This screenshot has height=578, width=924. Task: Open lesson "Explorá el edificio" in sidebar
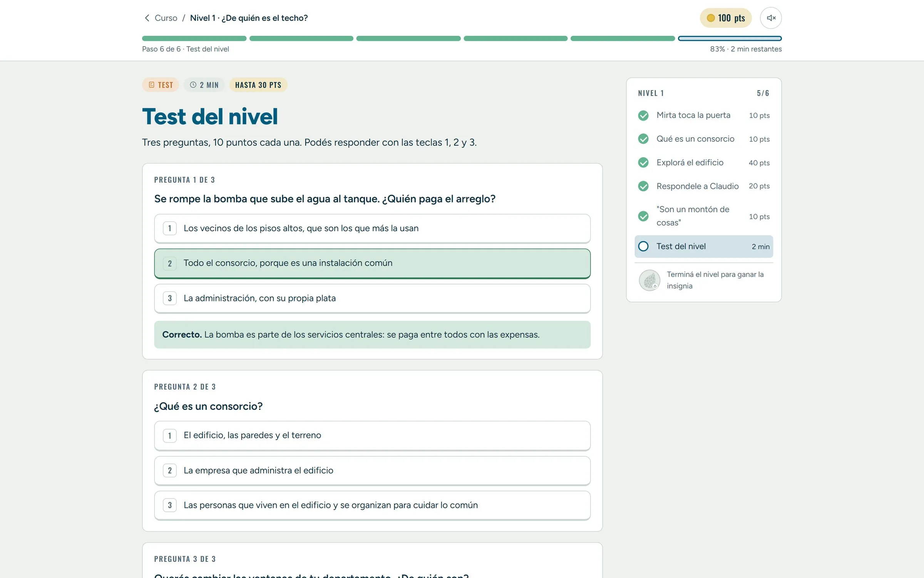click(703, 163)
